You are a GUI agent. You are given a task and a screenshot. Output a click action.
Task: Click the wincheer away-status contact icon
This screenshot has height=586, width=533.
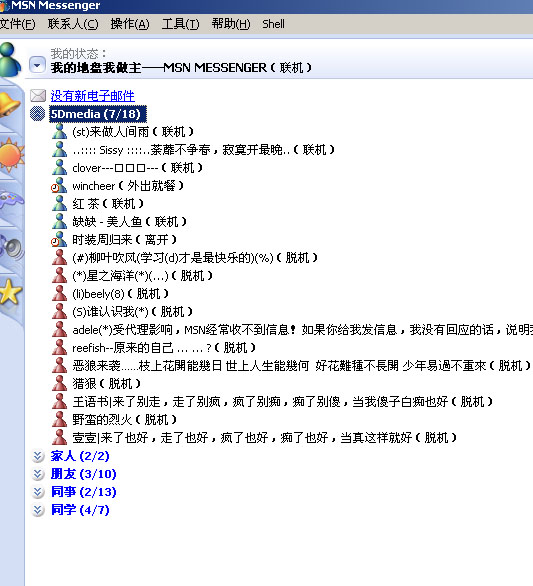[x=59, y=186]
